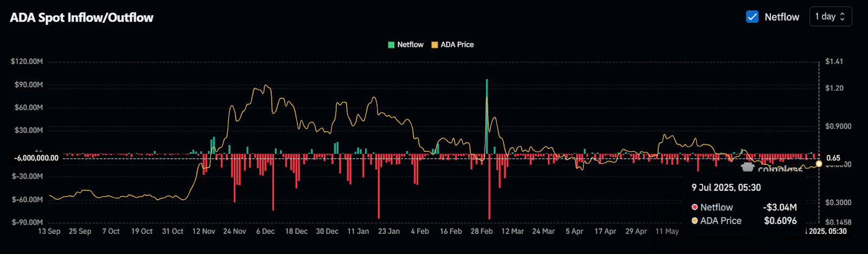The image size is (868, 254).
Task: Click the $1.20 price axis value
Action: pos(834,88)
